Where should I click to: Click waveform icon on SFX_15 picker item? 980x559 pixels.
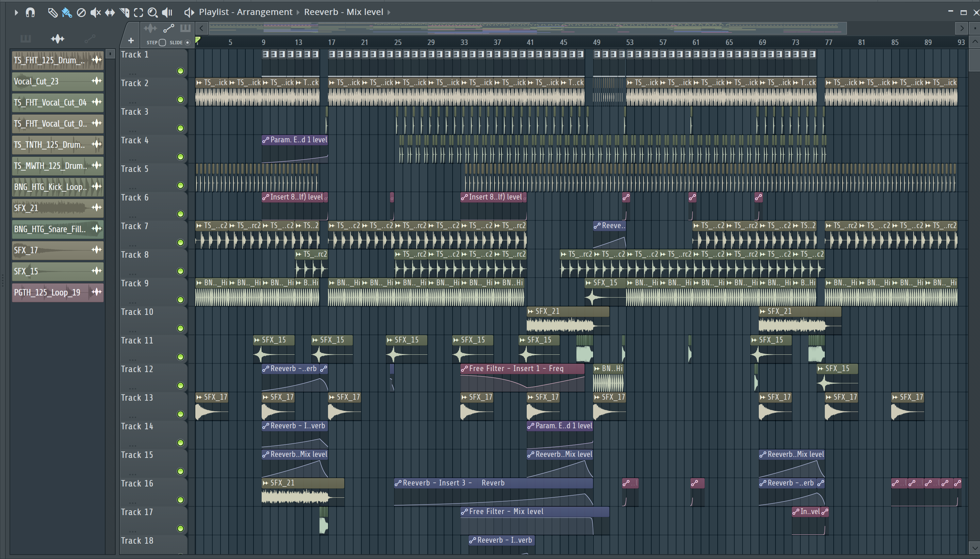click(97, 271)
